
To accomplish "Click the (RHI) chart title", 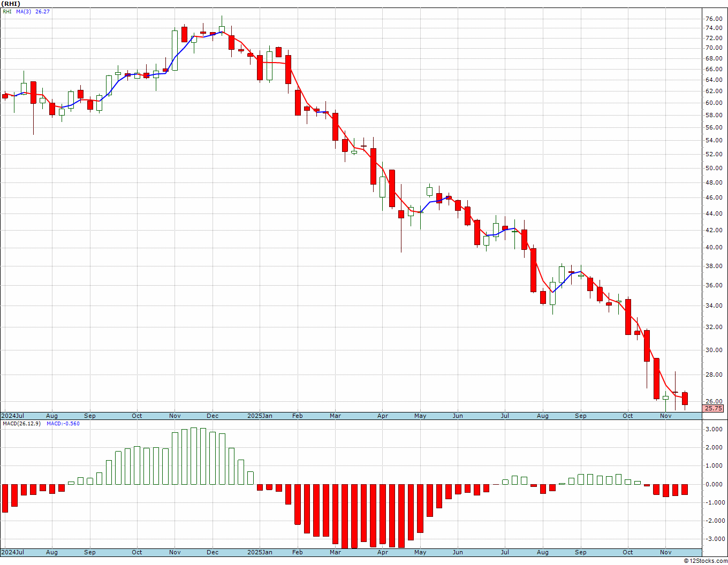I will pos(11,4).
